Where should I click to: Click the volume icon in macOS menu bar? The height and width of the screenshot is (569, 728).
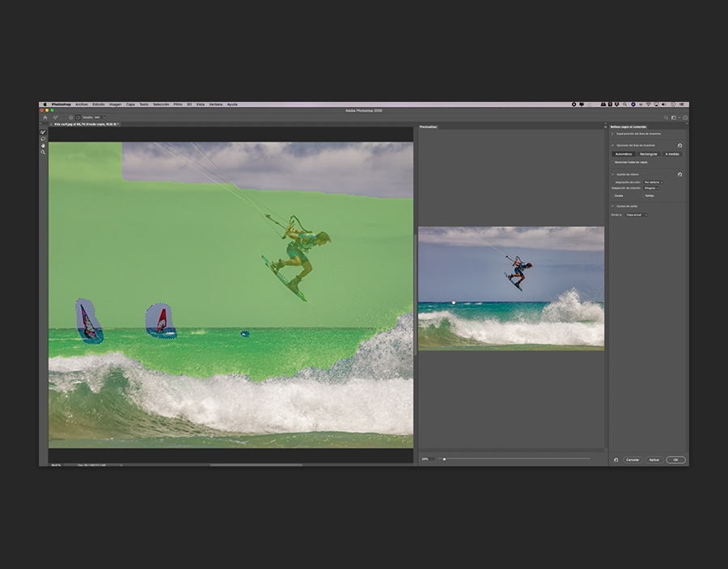click(x=664, y=104)
